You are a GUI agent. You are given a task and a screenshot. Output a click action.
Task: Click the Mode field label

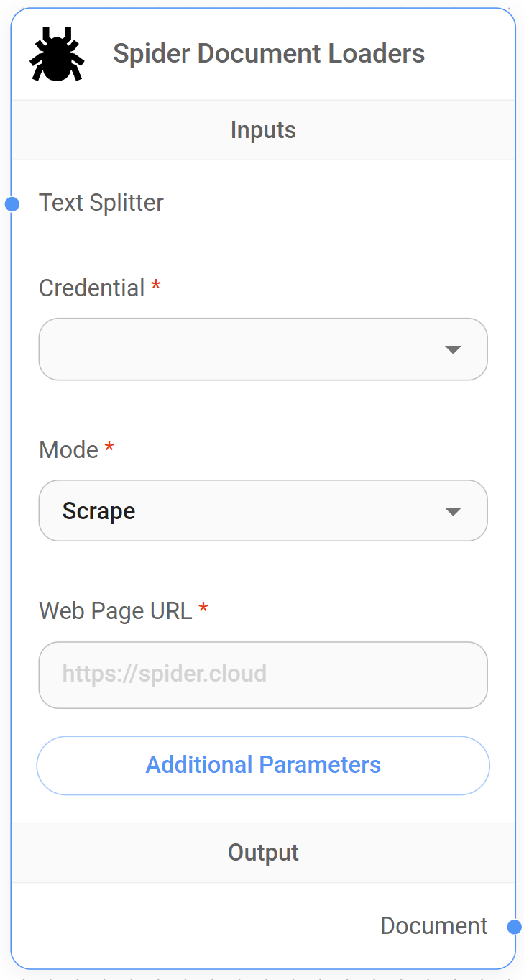(68, 450)
